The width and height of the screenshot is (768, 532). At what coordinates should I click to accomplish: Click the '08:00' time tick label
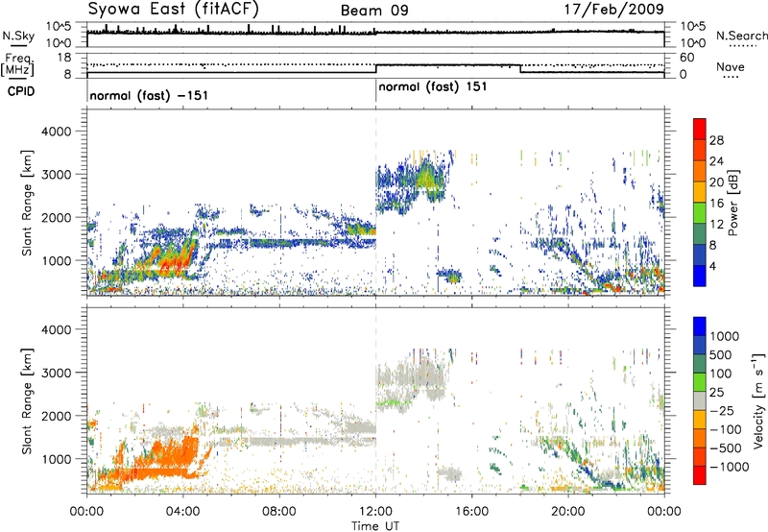pyautogui.click(x=279, y=512)
